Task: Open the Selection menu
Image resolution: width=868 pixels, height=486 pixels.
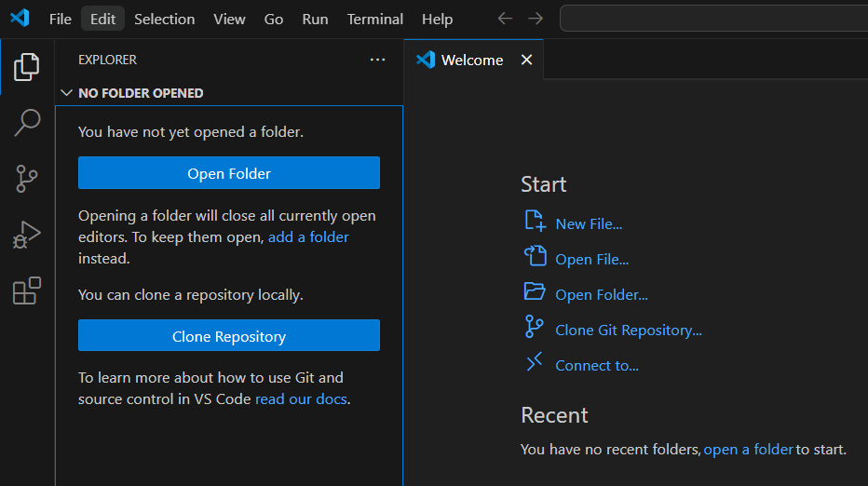Action: 165,19
